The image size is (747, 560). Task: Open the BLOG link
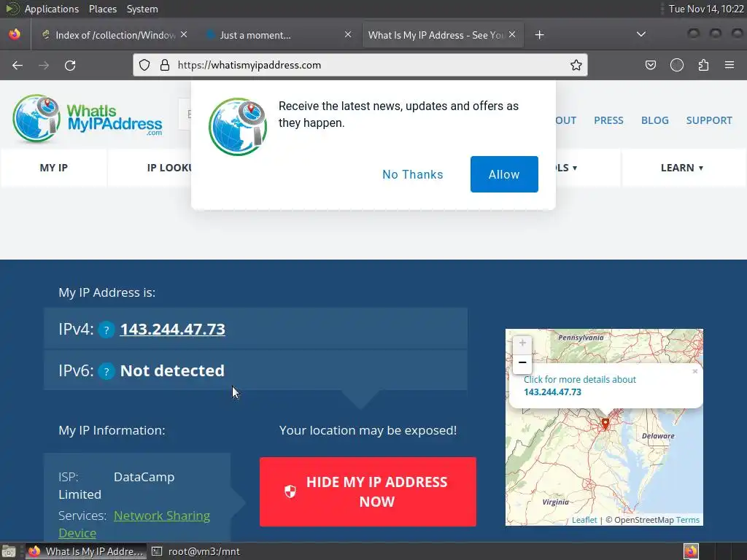click(654, 120)
